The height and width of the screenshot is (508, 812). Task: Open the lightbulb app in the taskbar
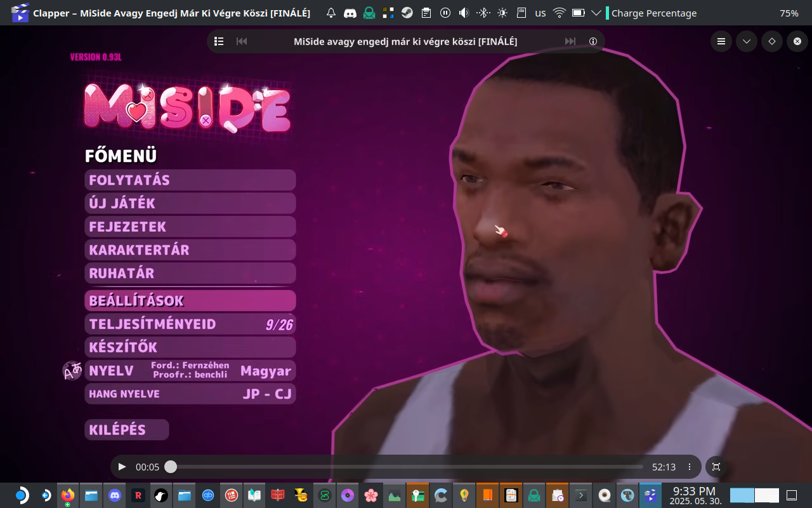464,495
